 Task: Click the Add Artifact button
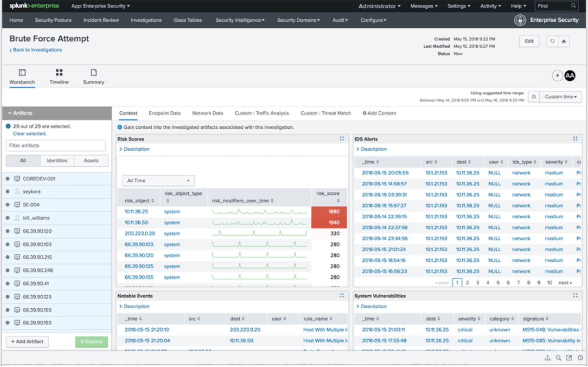[x=27, y=342]
